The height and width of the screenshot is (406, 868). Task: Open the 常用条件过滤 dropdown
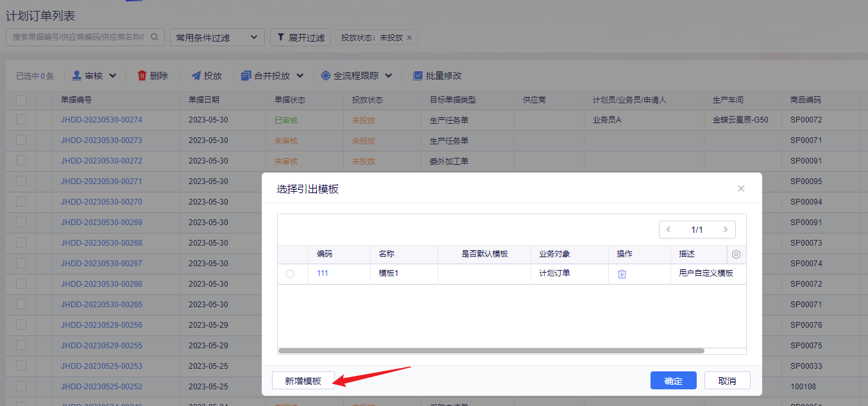click(217, 37)
